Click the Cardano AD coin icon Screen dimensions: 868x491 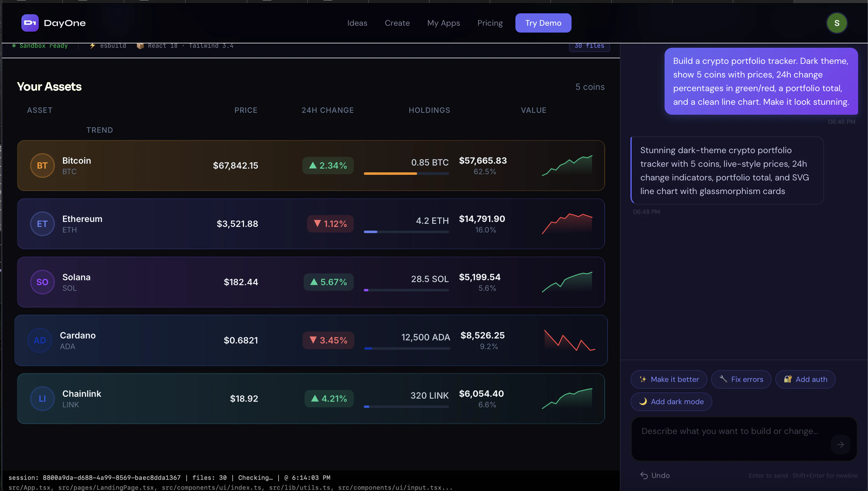[x=40, y=340]
